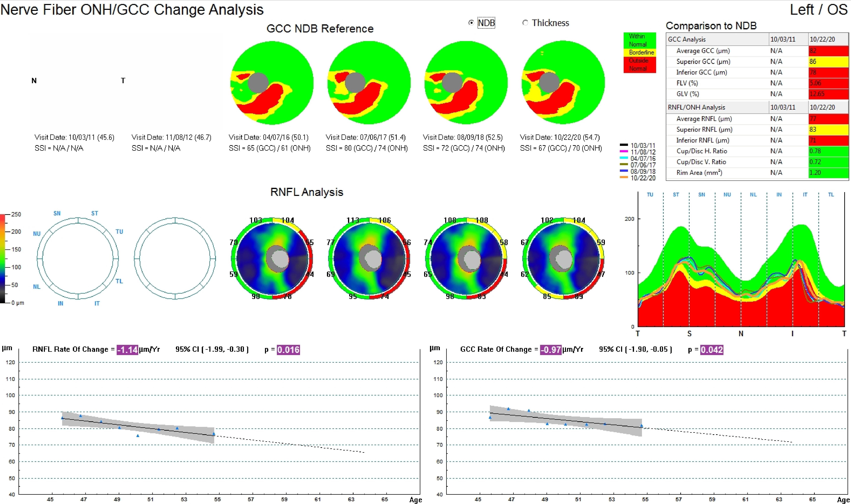Click the RNFL/ONH Analysis table header

pyautogui.click(x=717, y=107)
